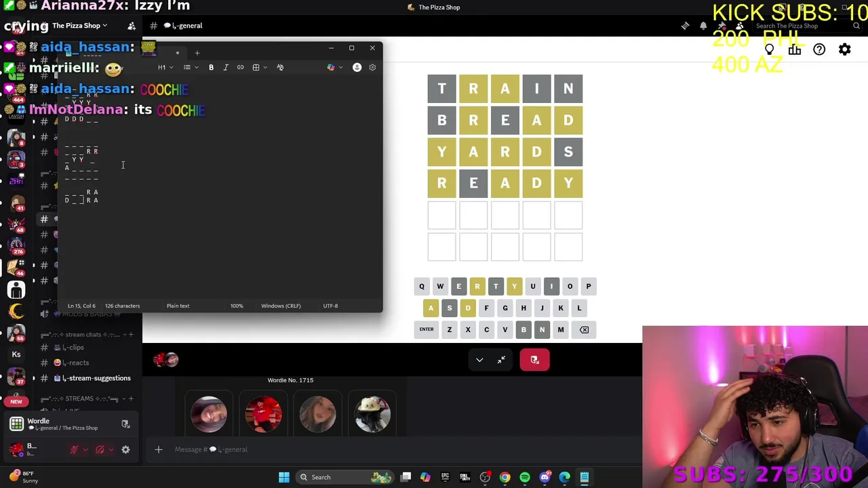Change the Windows (CRLF) line ending
The width and height of the screenshot is (868, 488).
tap(281, 306)
